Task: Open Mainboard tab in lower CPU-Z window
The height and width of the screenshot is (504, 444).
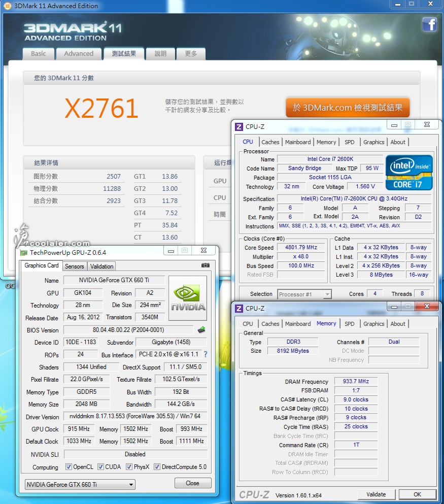Action: [x=298, y=324]
